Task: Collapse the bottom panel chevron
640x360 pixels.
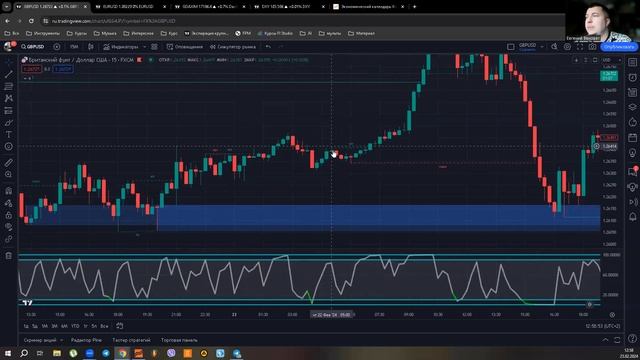Action: click(x=605, y=340)
